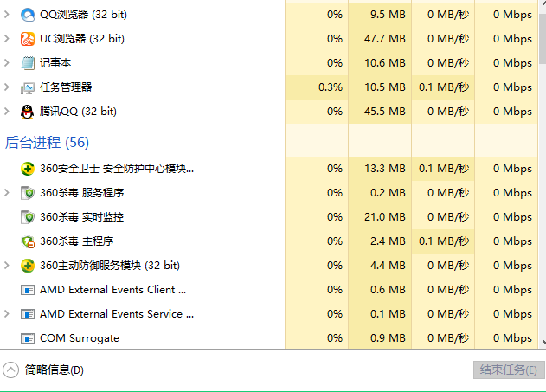The image size is (546, 392).
Task: Select the 后台进程 (56) group header
Action: tap(48, 142)
